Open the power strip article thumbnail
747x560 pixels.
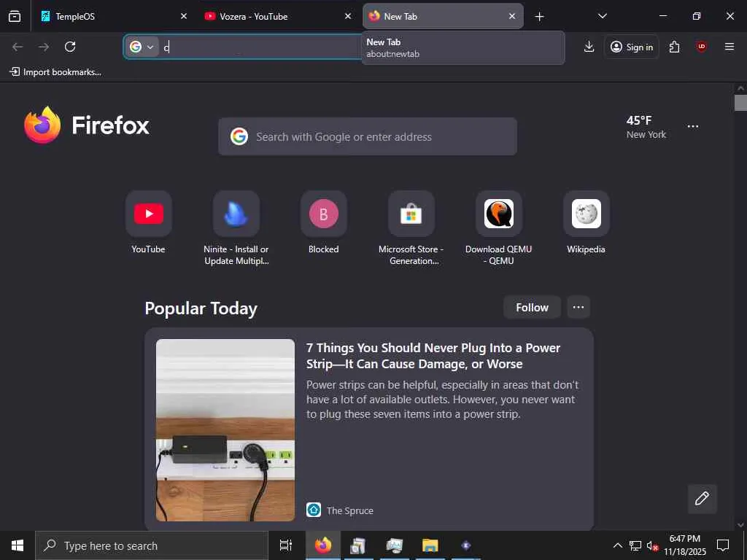(225, 430)
